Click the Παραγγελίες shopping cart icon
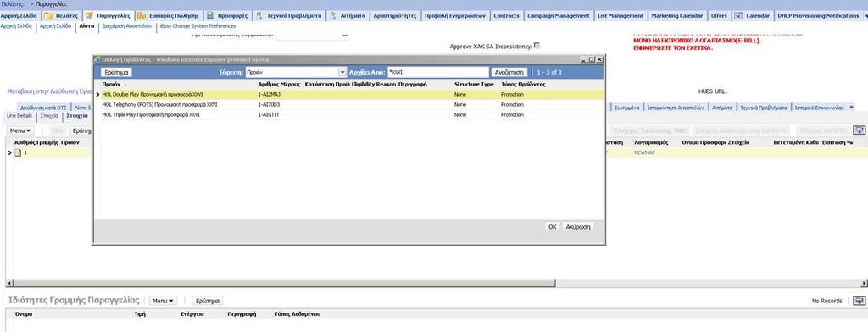This screenshot has width=868, height=332. pos(88,15)
